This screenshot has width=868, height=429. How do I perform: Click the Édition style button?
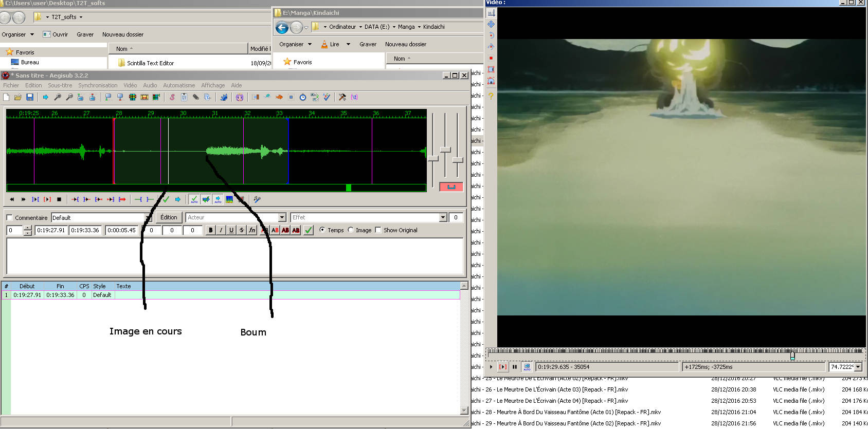(x=168, y=217)
